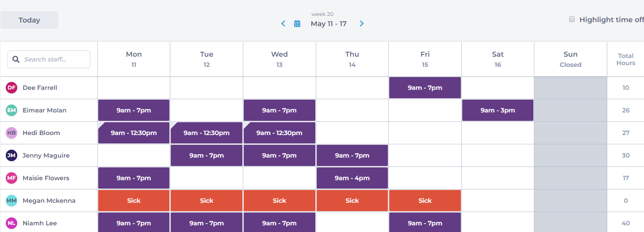The image size is (644, 232).
Task: Click Hedi Bloom's HB avatar
Action: (11, 133)
